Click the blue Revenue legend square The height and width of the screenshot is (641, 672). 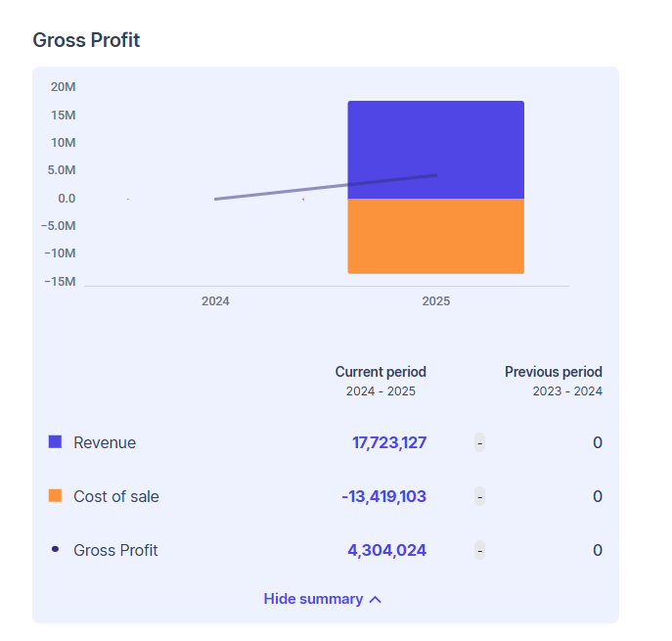tap(55, 442)
